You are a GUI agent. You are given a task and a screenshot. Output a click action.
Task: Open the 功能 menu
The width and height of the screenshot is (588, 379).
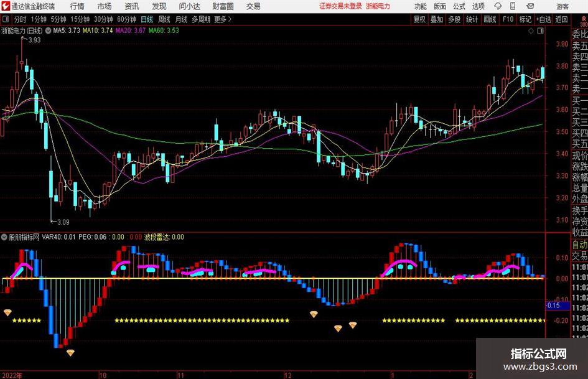point(421,6)
